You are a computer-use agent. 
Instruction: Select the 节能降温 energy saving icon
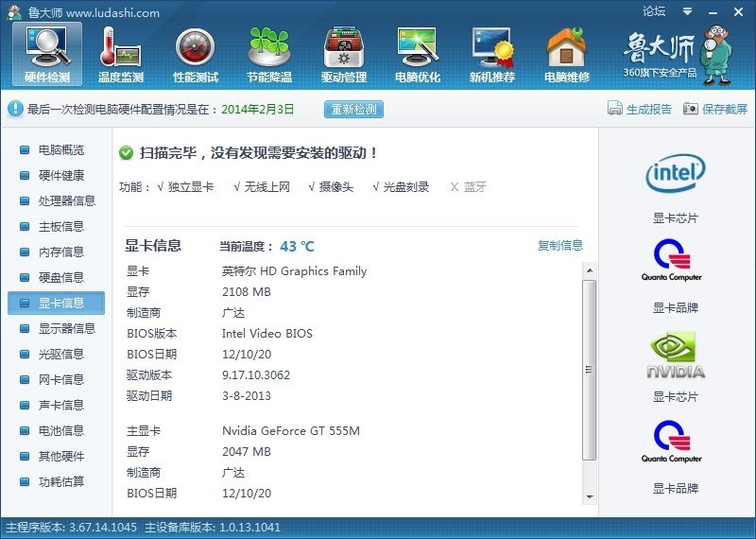(x=269, y=54)
